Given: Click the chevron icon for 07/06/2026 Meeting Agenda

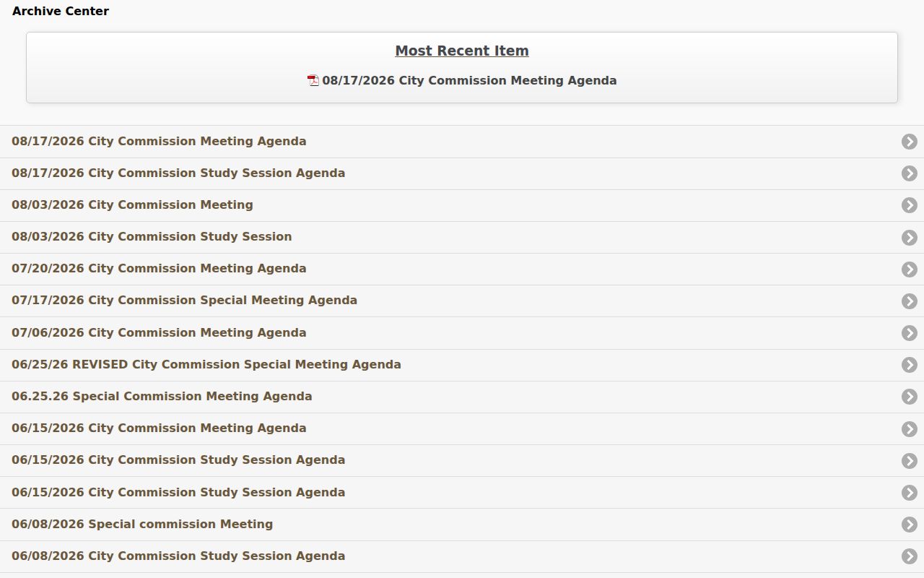Looking at the screenshot, I should click(x=910, y=333).
